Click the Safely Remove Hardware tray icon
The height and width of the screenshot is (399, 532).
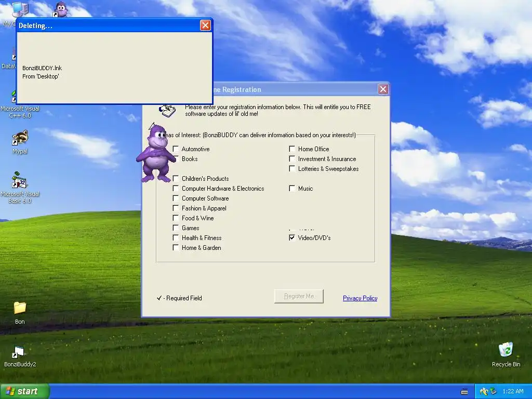493,392
